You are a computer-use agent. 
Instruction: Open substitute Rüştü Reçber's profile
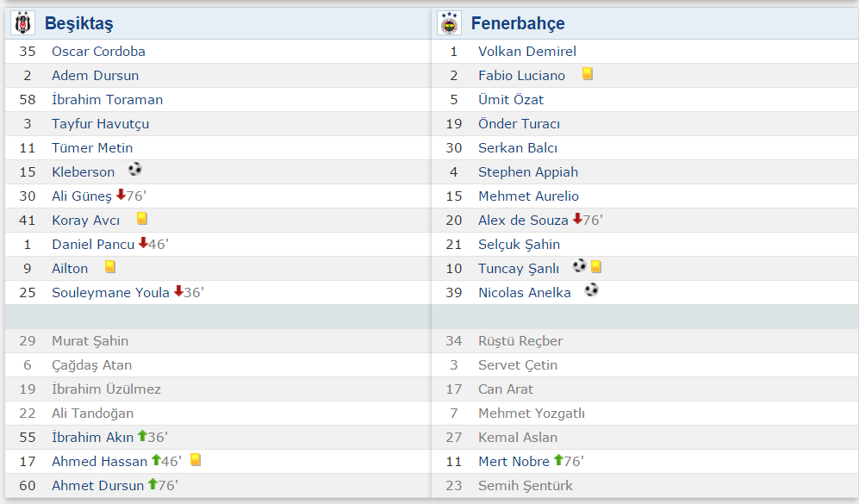[520, 341]
